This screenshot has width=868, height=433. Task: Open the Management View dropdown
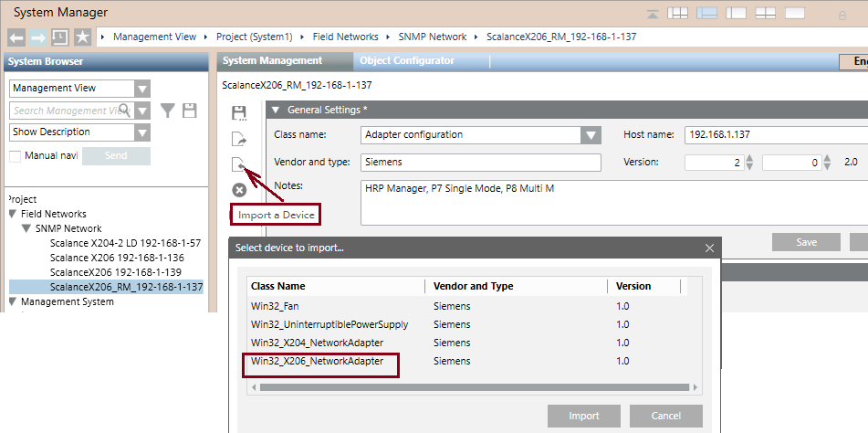click(x=141, y=89)
